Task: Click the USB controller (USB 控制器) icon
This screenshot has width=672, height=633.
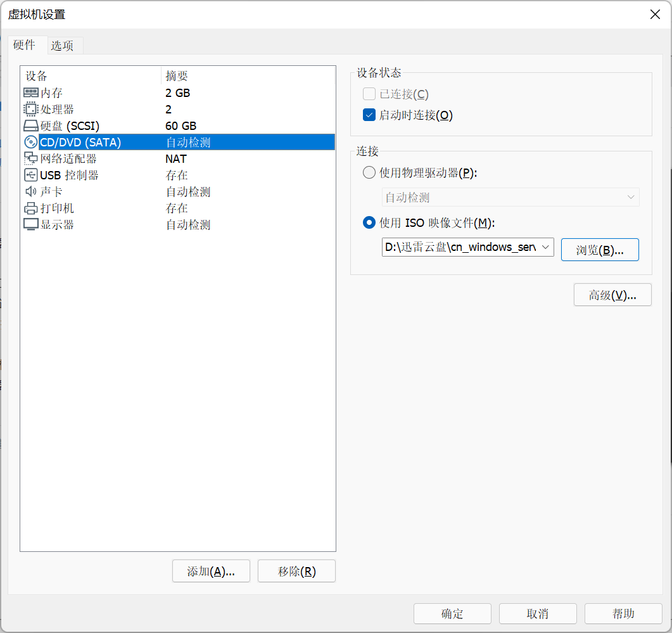Action: click(31, 175)
